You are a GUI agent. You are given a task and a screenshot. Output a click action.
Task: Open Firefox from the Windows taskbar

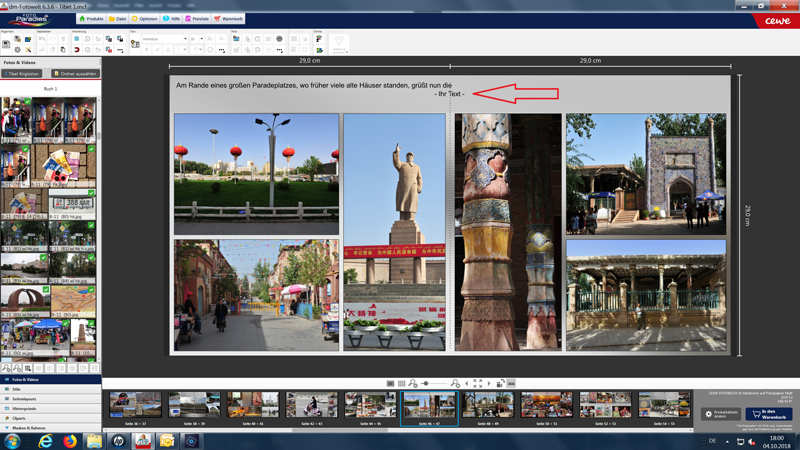(x=70, y=441)
